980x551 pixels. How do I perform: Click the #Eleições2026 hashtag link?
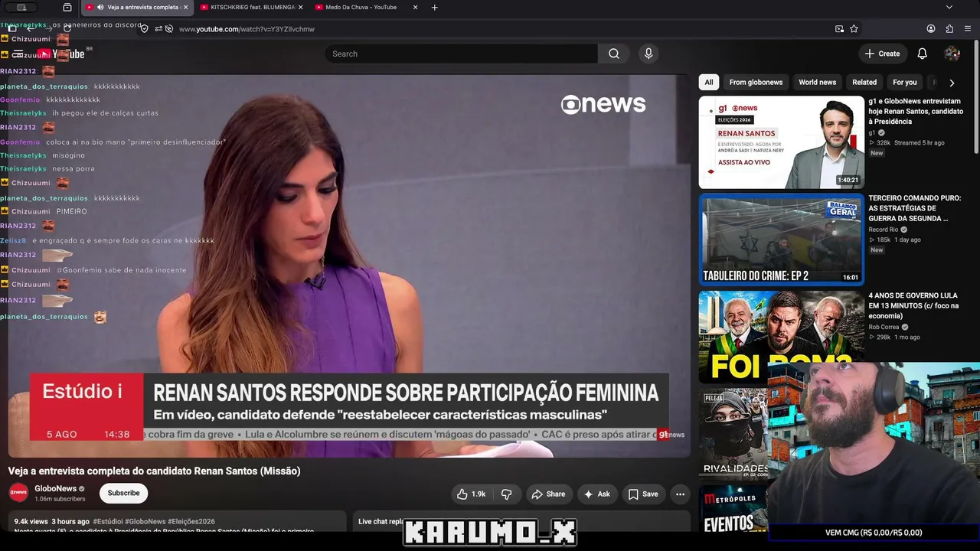click(191, 521)
